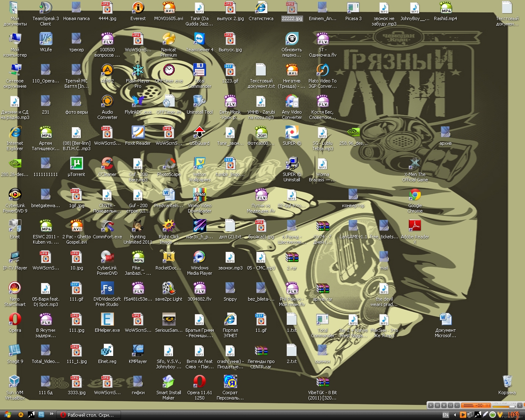Open the Документ Microsoft Word file
This screenshot has height=420, width=525.
(x=445, y=325)
